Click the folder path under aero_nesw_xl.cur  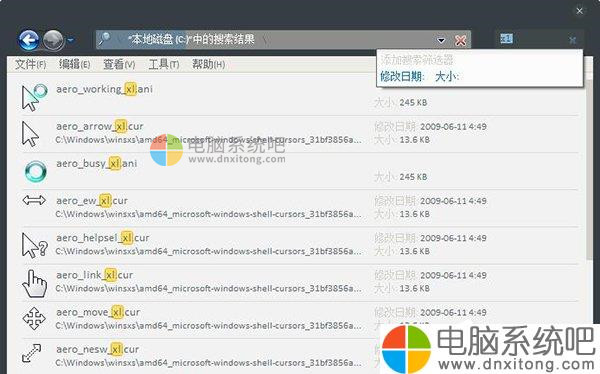pos(209,363)
